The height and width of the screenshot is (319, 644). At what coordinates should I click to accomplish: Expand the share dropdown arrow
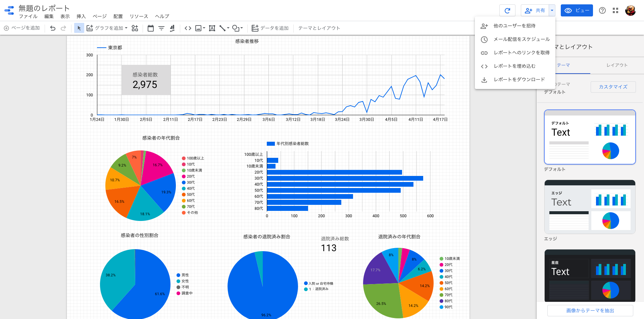point(552,10)
